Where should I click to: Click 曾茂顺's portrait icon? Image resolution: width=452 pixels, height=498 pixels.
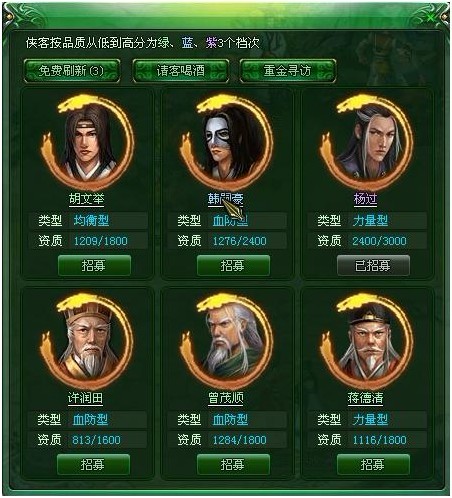point(227,342)
